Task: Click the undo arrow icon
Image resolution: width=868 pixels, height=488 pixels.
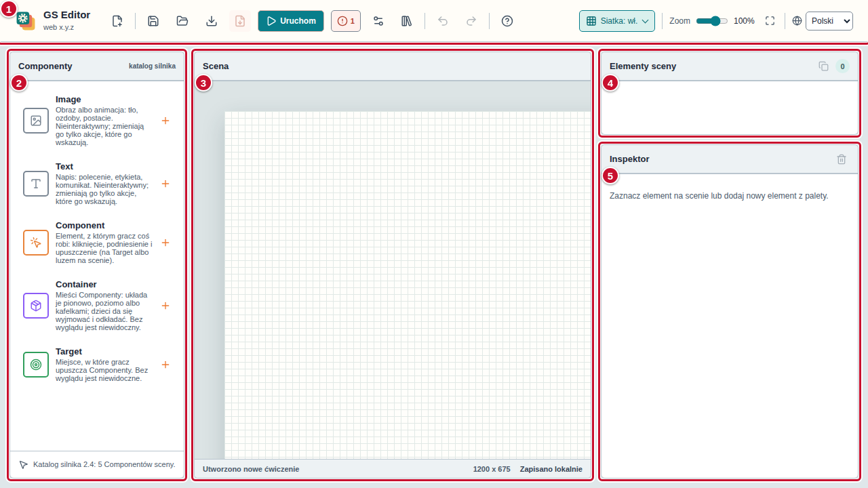Action: [x=443, y=21]
